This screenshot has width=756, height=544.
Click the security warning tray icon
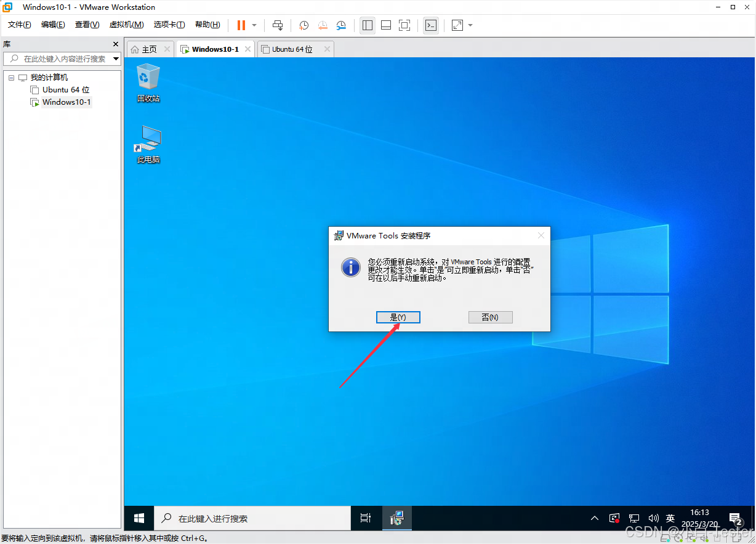[x=614, y=518]
